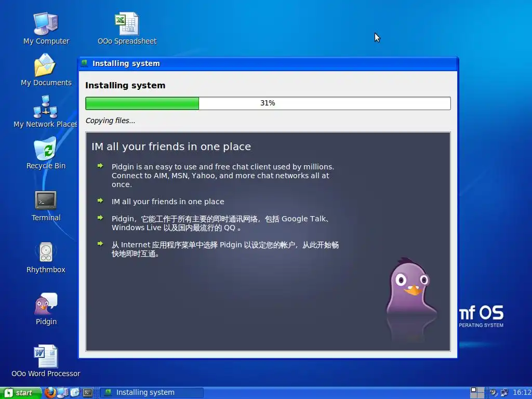
Task: Click the volume tray icon
Action: coord(494,393)
